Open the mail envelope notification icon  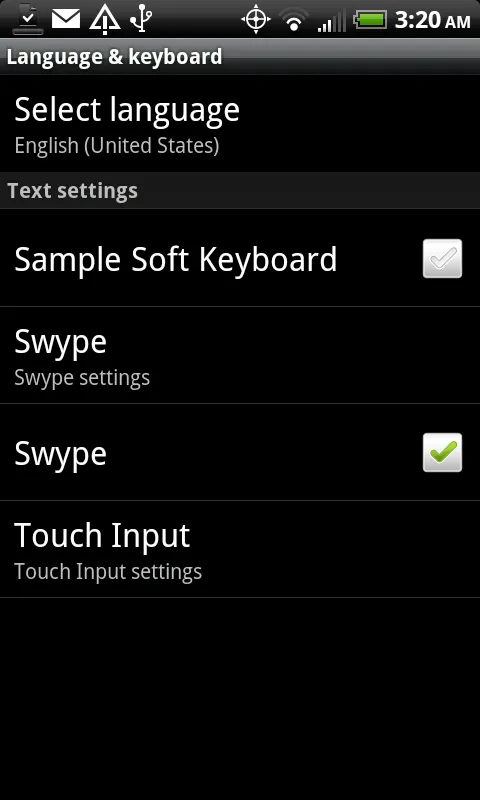(66, 19)
